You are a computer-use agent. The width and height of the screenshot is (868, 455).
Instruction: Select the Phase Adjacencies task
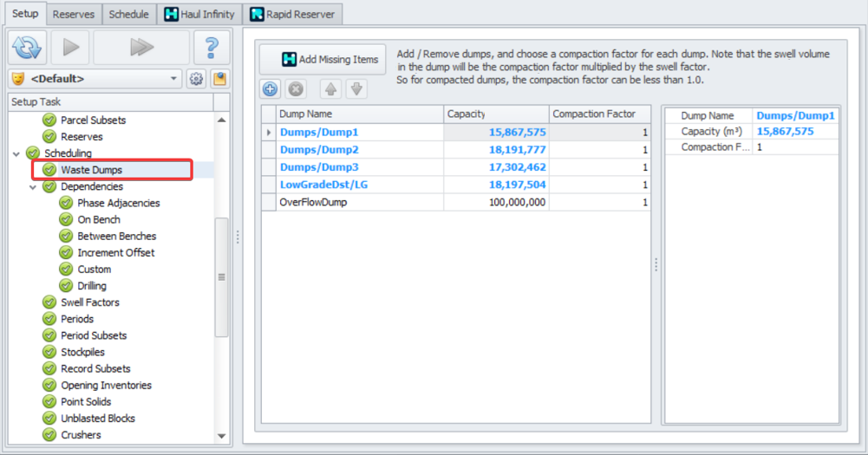pyautogui.click(x=119, y=203)
